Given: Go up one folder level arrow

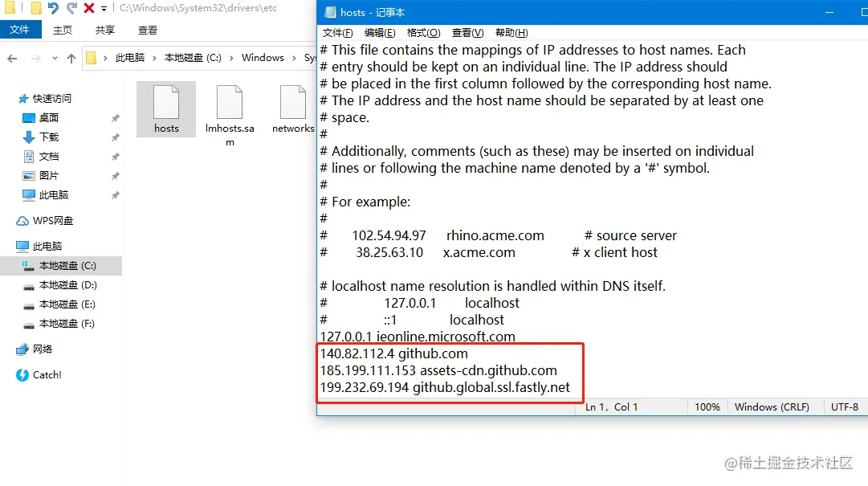Looking at the screenshot, I should tap(71, 58).
